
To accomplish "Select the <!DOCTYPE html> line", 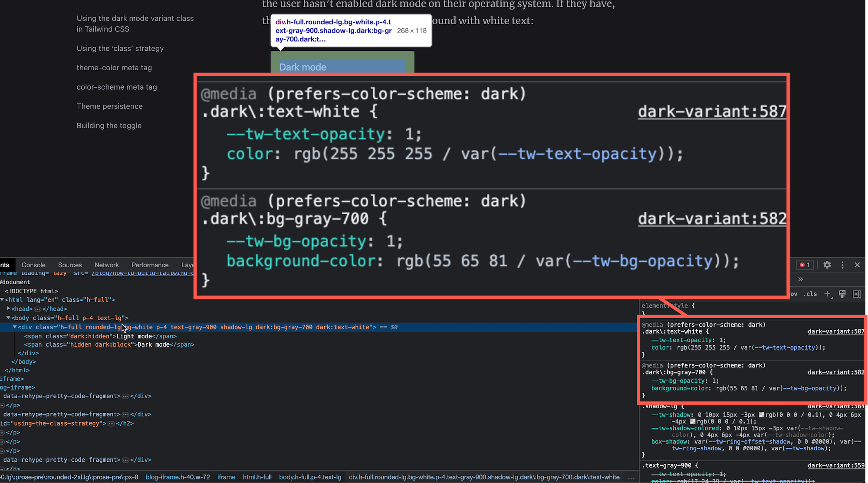I will point(31,291).
